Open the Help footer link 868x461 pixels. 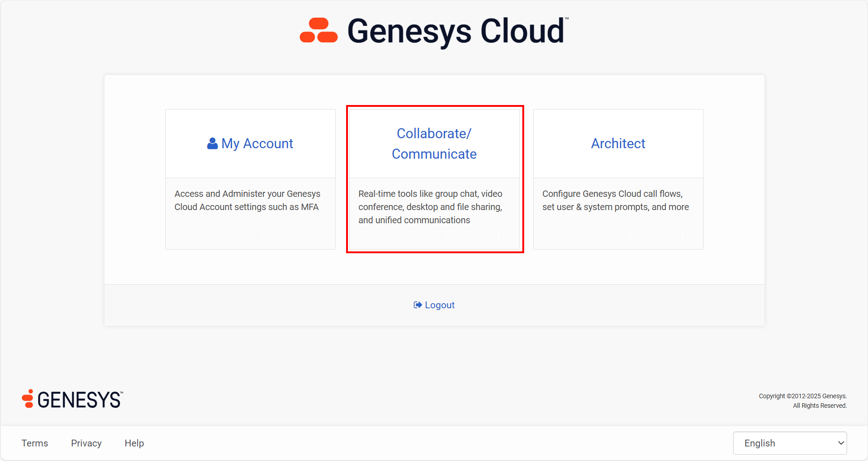click(134, 443)
